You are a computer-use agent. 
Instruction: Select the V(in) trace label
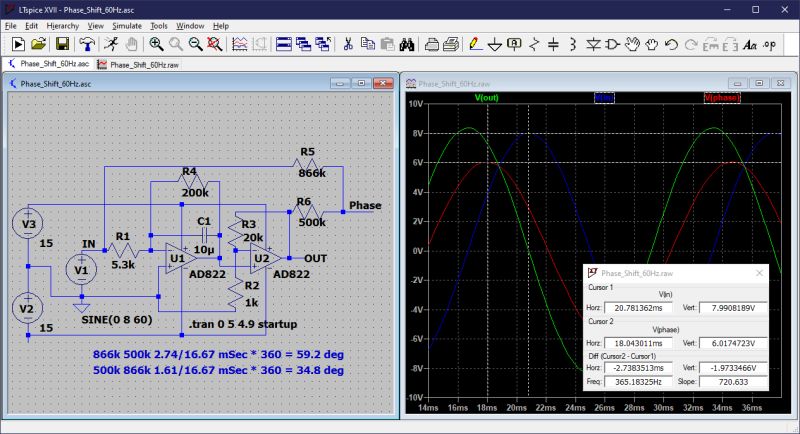pyautogui.click(x=605, y=97)
